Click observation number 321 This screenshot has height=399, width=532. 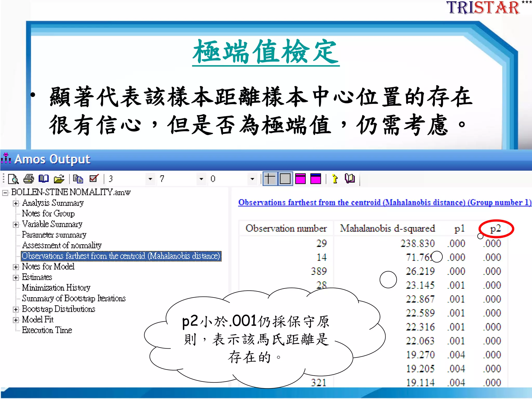(x=319, y=383)
